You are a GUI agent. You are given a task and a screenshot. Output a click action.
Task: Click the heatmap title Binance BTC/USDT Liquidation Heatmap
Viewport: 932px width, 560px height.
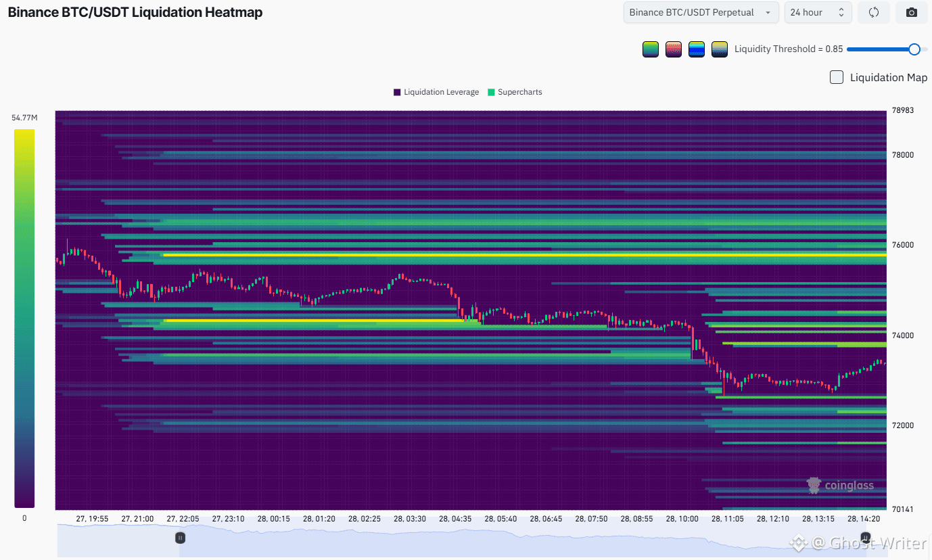pyautogui.click(x=135, y=12)
